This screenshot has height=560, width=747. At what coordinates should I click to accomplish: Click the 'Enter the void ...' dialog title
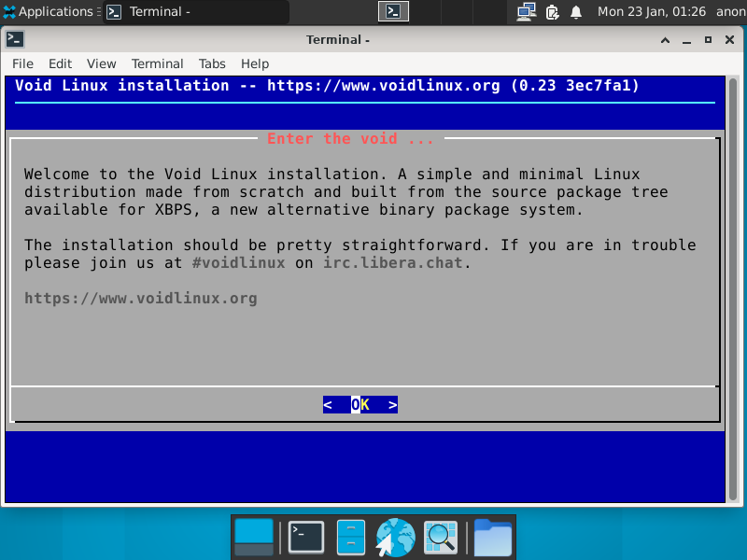pos(350,138)
